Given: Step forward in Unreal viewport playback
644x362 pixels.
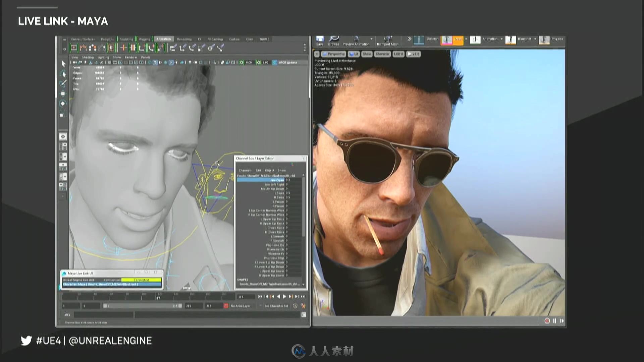Looking at the screenshot, I should 562,321.
